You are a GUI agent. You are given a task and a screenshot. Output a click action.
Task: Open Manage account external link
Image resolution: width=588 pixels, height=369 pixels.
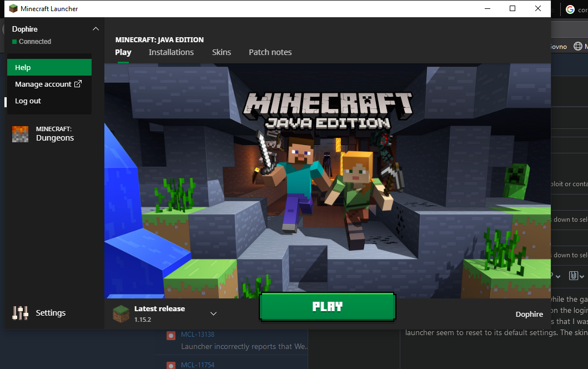pos(49,84)
